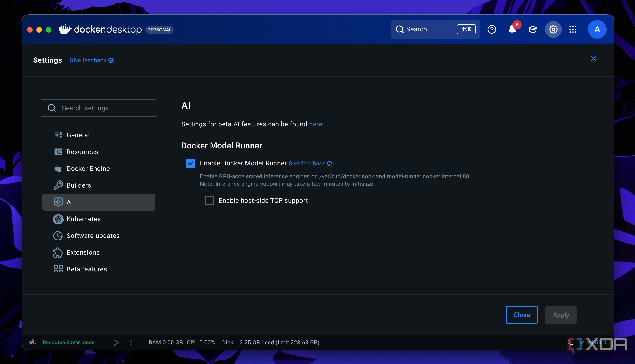This screenshot has height=364, width=635.
Task: Click the Beta features grid icon
Action: (58, 269)
